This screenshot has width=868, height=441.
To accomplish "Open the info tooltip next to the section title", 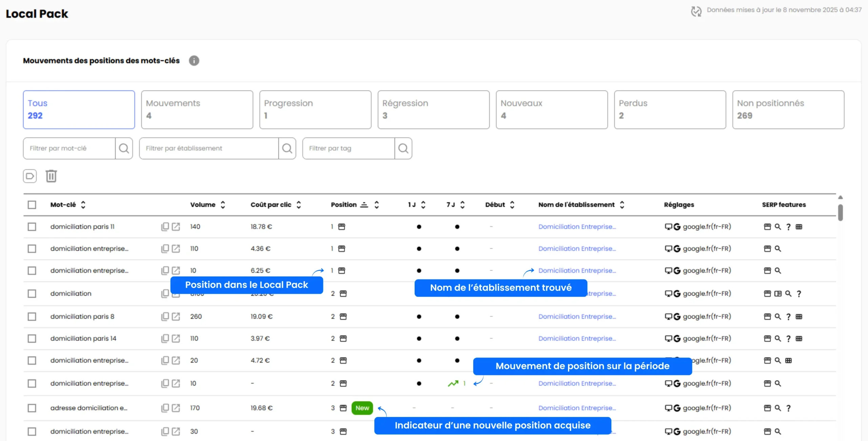I will pos(194,61).
